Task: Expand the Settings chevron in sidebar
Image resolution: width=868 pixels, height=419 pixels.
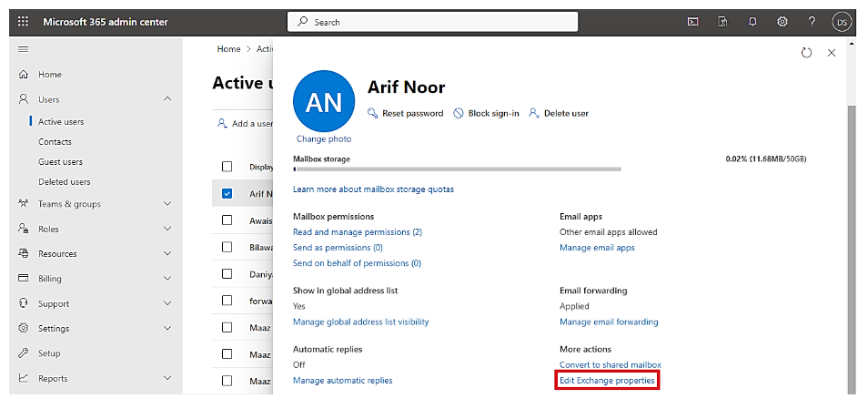Action: (167, 328)
